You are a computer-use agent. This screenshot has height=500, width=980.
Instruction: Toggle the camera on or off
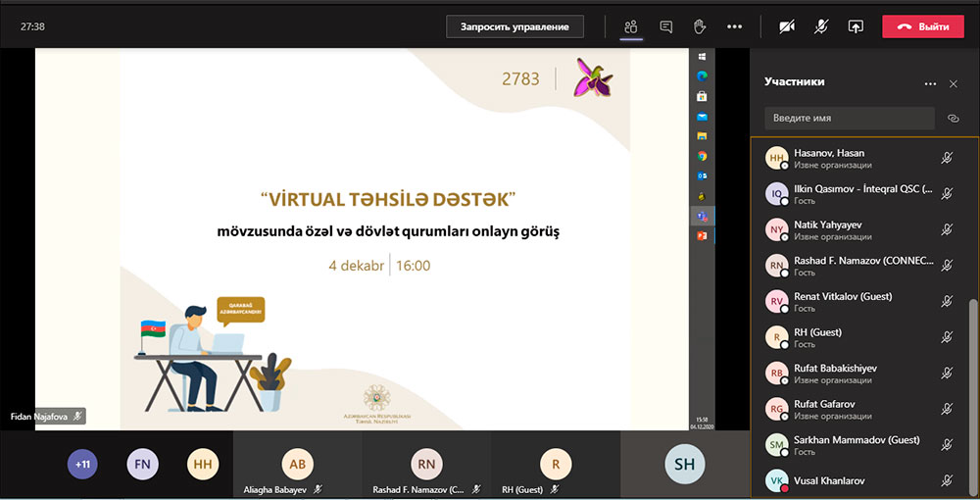[x=787, y=26]
